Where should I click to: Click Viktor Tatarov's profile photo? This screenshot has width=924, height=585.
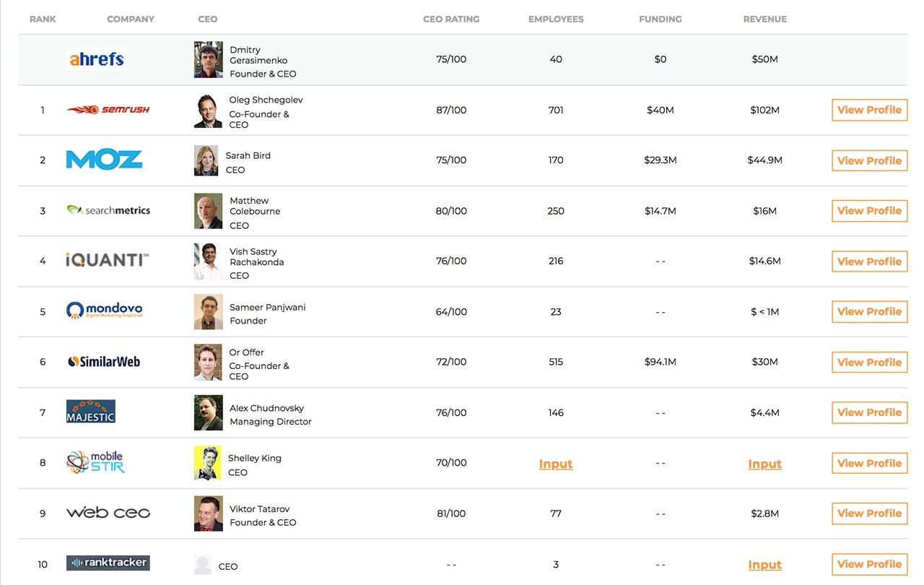click(x=208, y=513)
